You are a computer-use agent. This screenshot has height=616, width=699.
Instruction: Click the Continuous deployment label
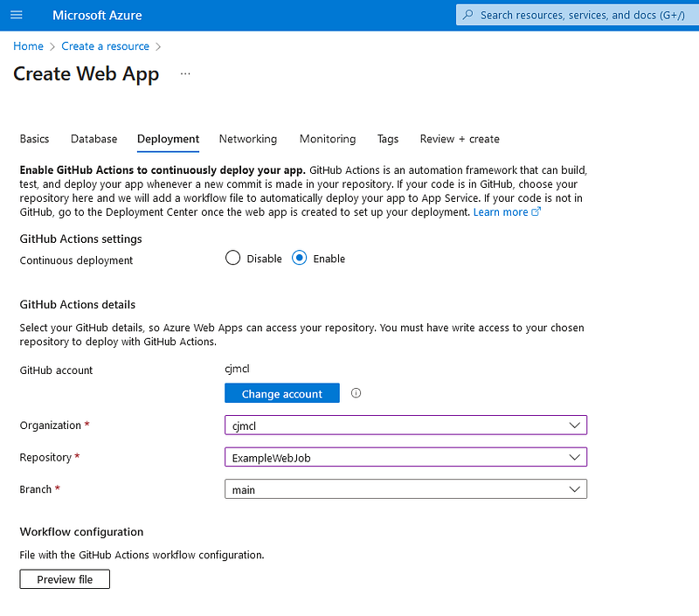click(76, 260)
